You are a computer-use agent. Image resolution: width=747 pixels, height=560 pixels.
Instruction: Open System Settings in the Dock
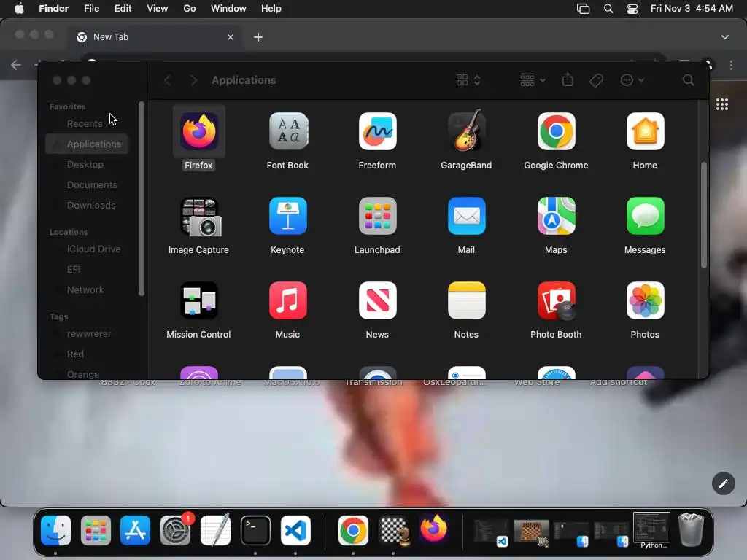tap(175, 530)
